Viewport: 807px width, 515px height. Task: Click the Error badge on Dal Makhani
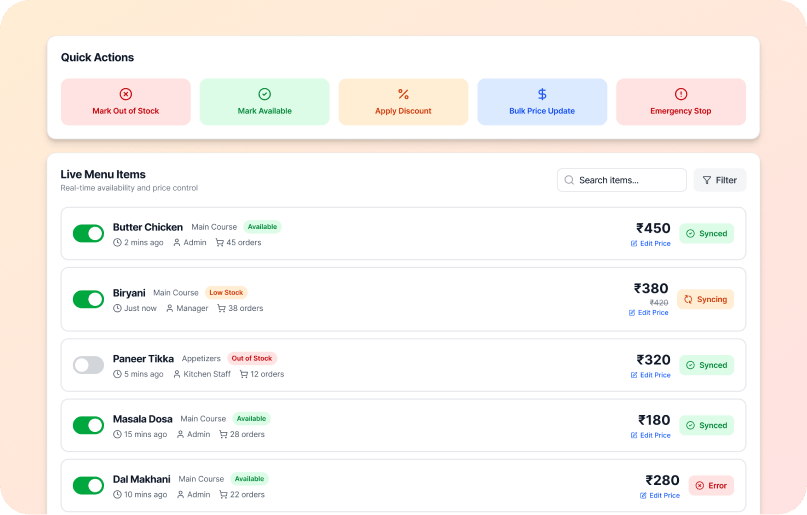point(711,485)
